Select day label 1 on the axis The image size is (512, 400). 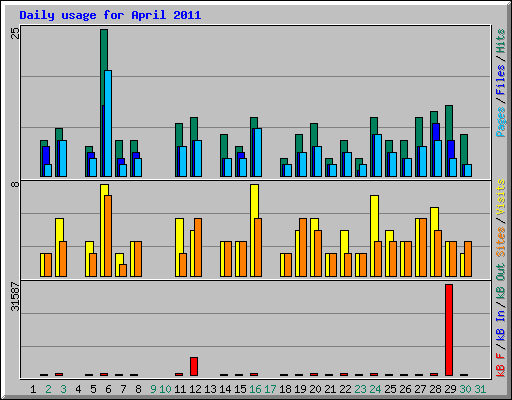click(33, 389)
